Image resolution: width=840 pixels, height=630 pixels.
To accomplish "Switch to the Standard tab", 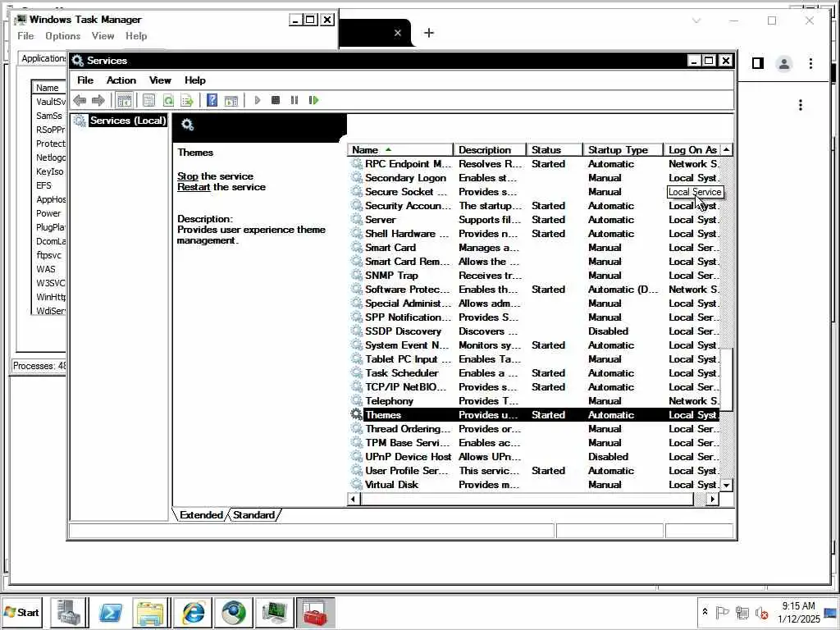I will pos(254,515).
